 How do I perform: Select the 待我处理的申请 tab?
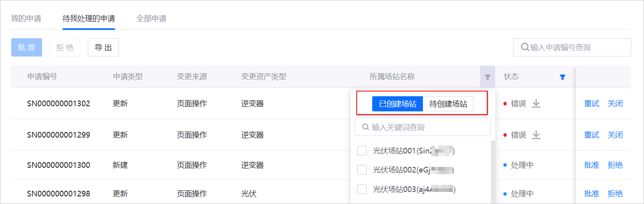88,19
